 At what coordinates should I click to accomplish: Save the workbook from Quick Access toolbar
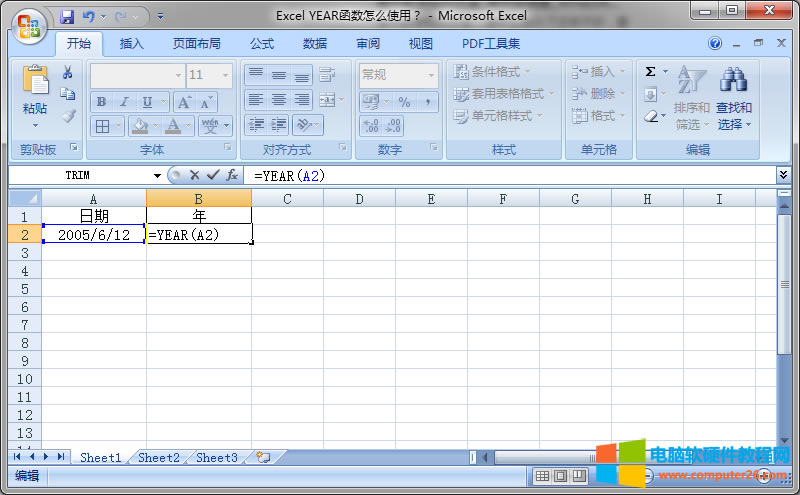coord(67,17)
